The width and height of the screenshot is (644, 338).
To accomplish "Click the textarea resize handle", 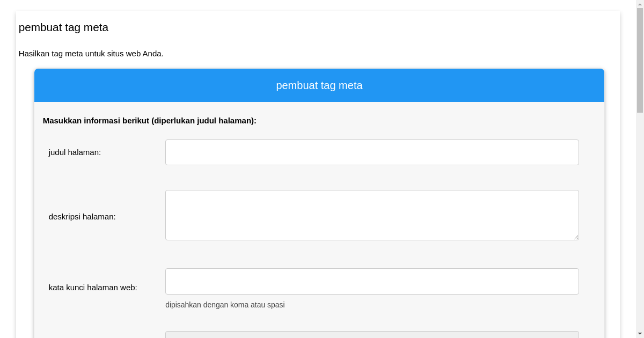I will 576,237.
